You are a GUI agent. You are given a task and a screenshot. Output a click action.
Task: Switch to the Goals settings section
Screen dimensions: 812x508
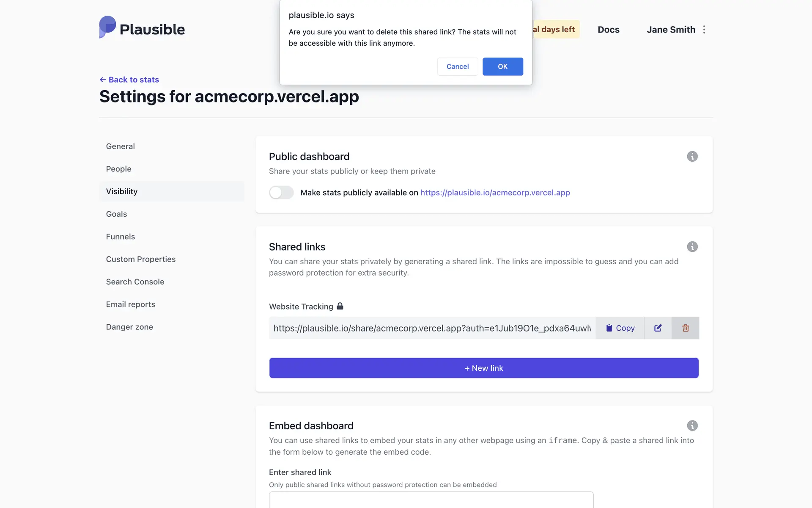pos(116,214)
